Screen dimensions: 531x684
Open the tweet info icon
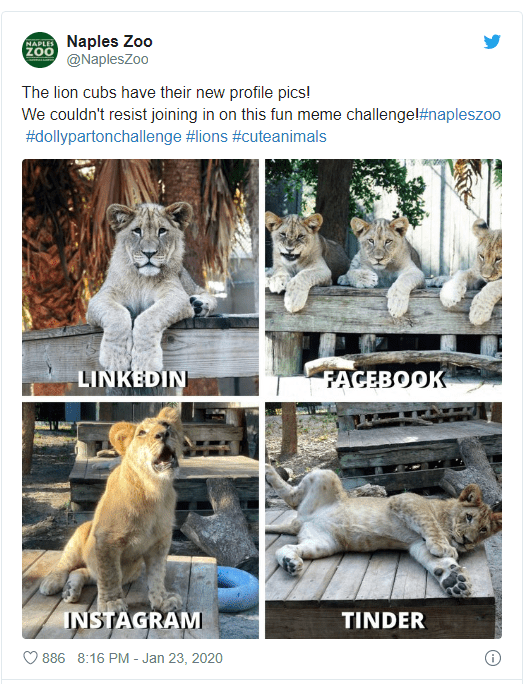pos(493,658)
